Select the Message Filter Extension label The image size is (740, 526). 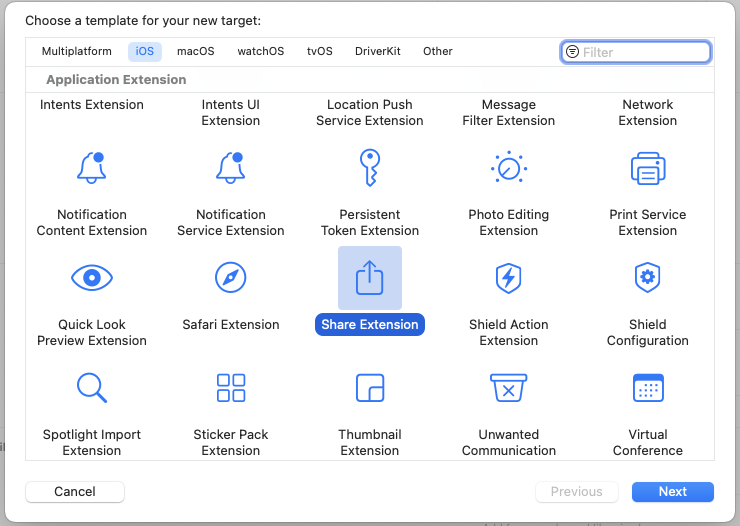coord(509,113)
